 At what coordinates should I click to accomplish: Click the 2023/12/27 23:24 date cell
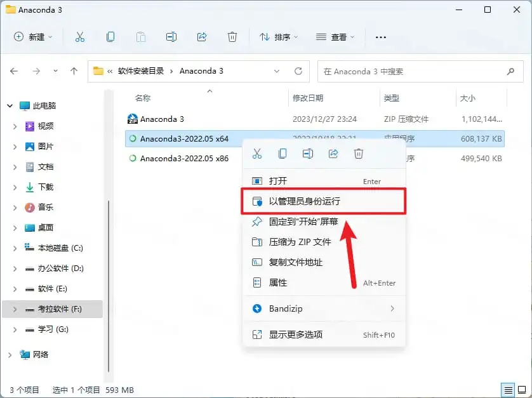pos(324,119)
